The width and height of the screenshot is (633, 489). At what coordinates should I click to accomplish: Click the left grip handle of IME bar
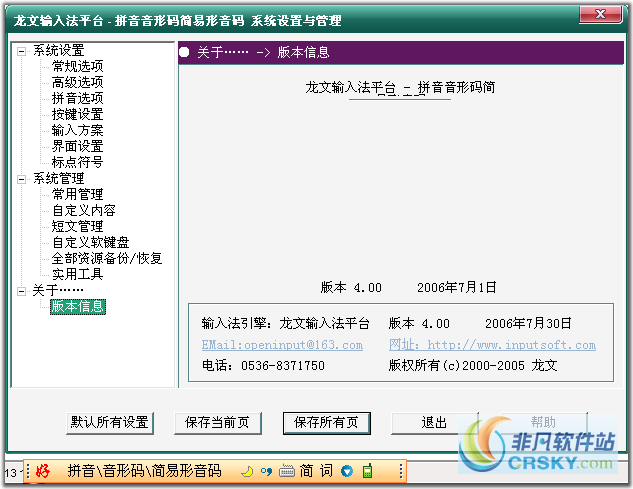click(28, 471)
